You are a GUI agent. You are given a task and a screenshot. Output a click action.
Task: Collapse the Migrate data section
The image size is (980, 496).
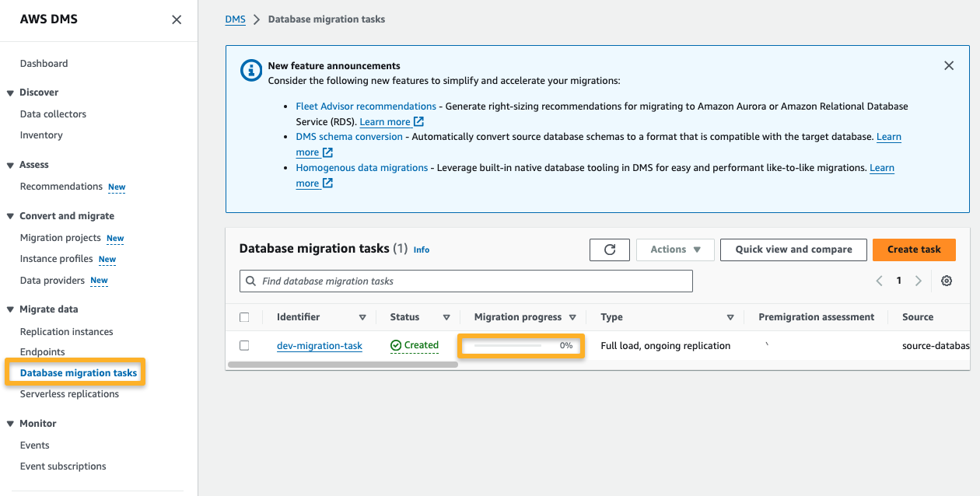click(x=10, y=309)
